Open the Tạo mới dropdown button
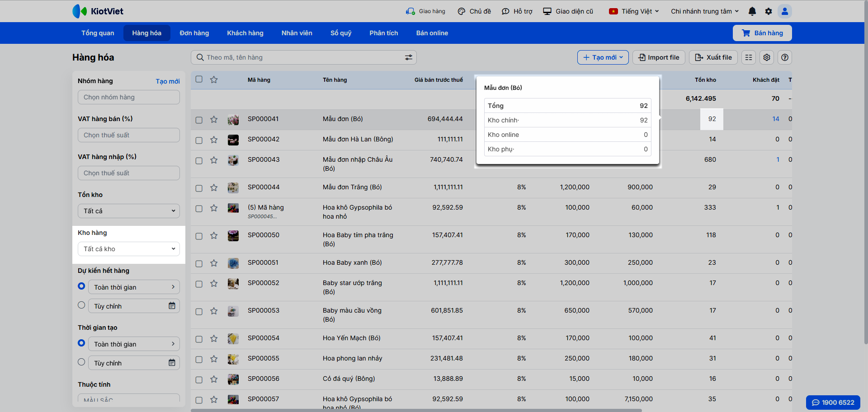Screen dimensions: 868x412 (603, 57)
